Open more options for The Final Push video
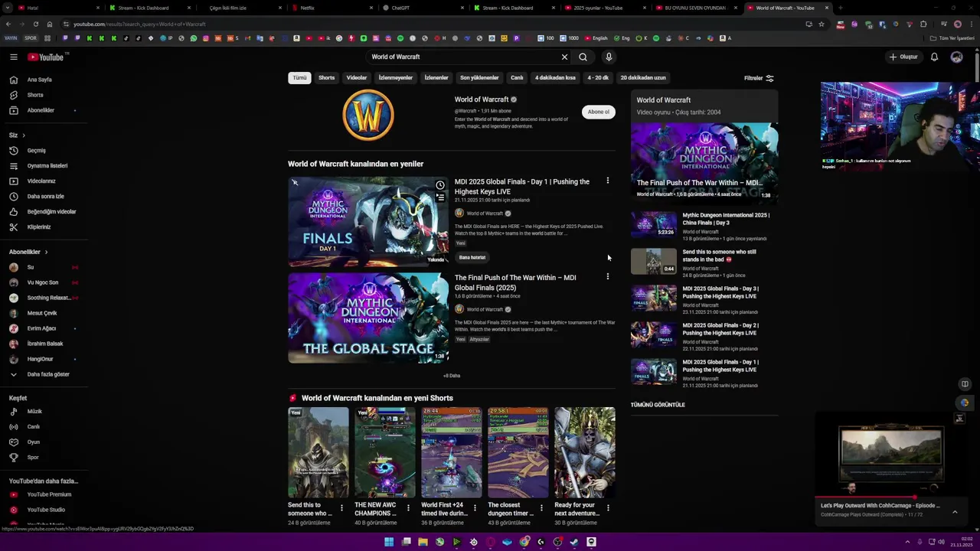 [608, 277]
